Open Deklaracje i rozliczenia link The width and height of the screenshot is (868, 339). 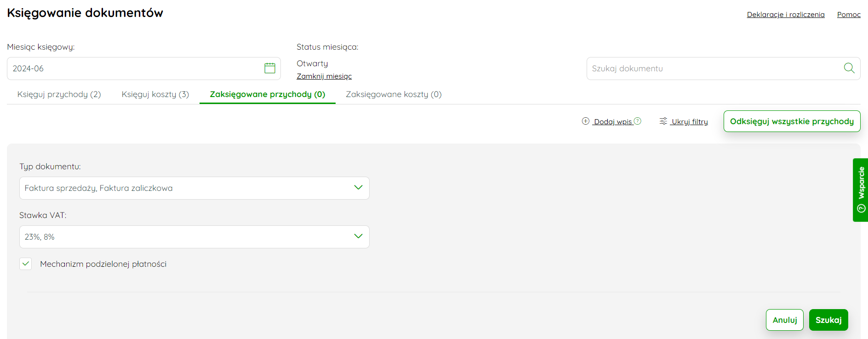click(786, 15)
